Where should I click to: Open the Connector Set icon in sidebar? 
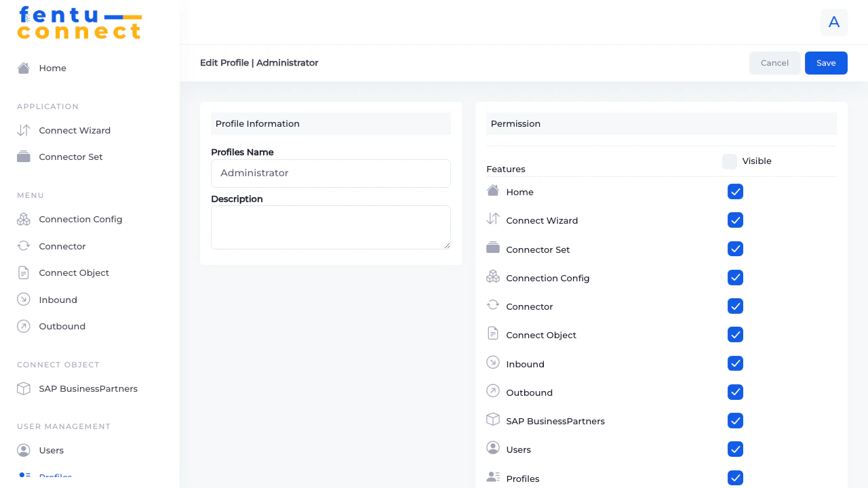point(23,157)
